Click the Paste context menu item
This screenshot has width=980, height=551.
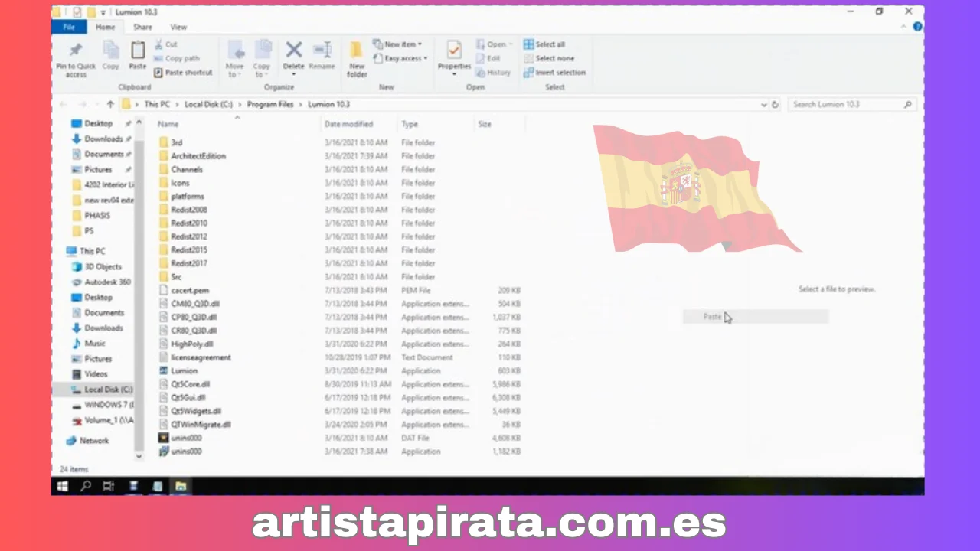coord(755,317)
